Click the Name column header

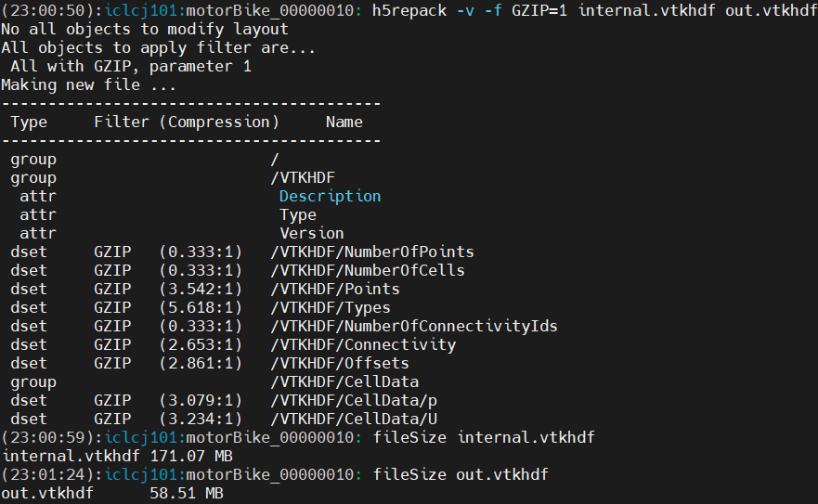click(344, 122)
